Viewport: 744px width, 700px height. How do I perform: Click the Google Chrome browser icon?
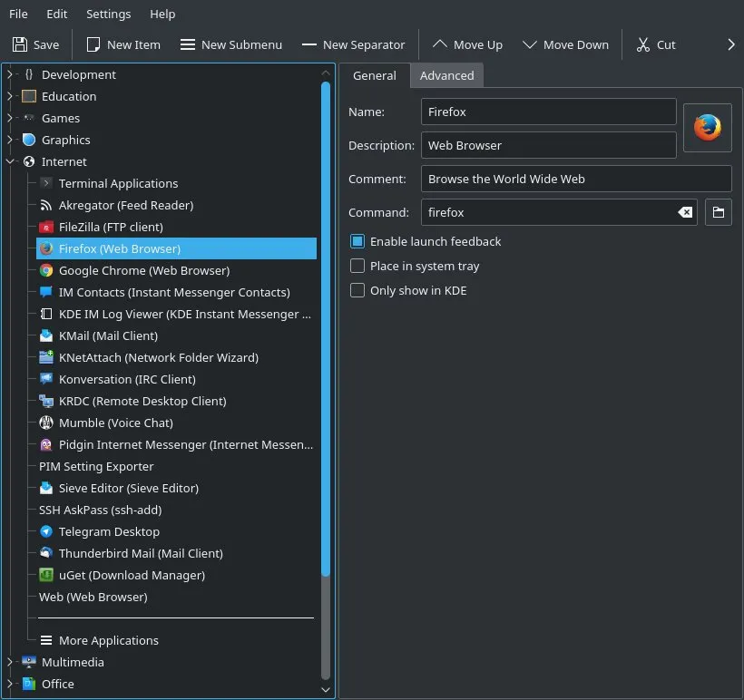point(45,270)
